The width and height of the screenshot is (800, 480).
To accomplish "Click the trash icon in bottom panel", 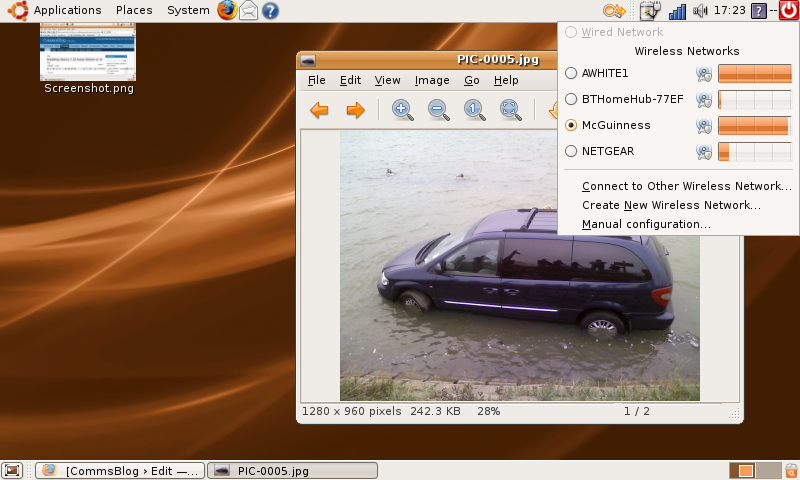I will click(791, 470).
